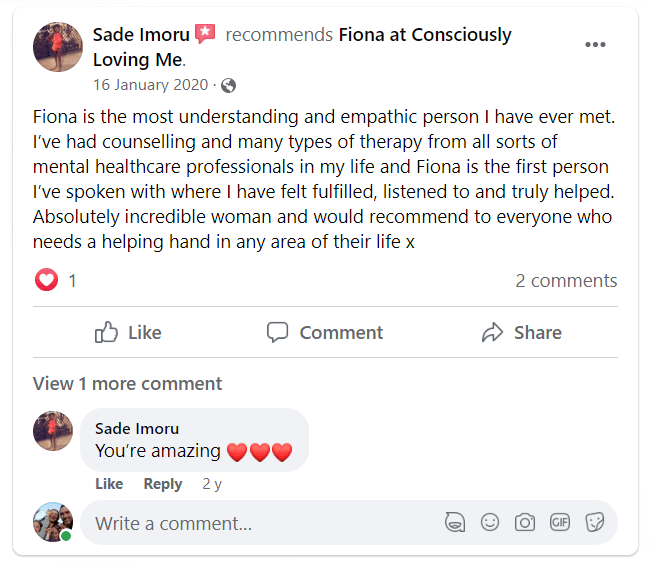Open the three-dot post options menu
This screenshot has height=567, width=649.
pos(595,45)
